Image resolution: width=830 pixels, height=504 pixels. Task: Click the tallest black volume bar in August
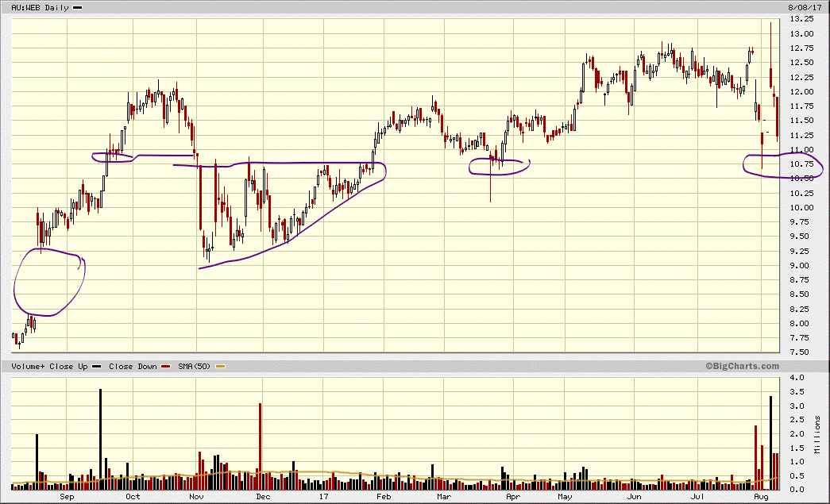[770, 443]
